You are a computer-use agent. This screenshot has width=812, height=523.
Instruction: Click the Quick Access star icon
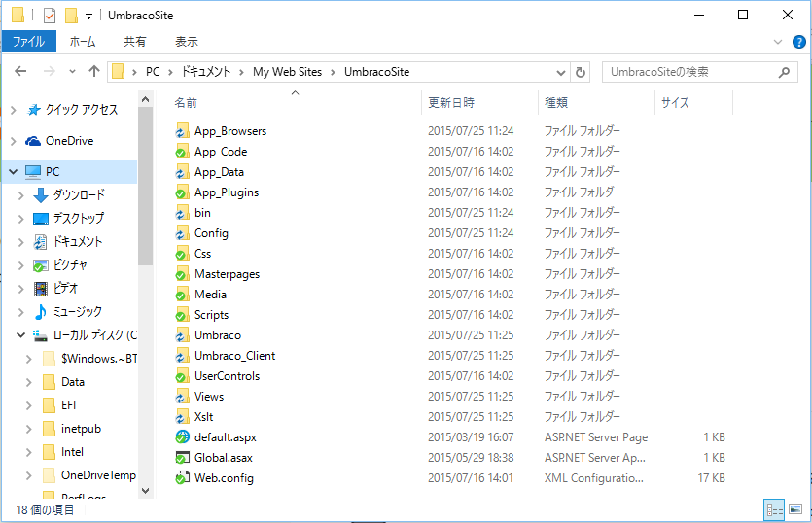[x=34, y=110]
